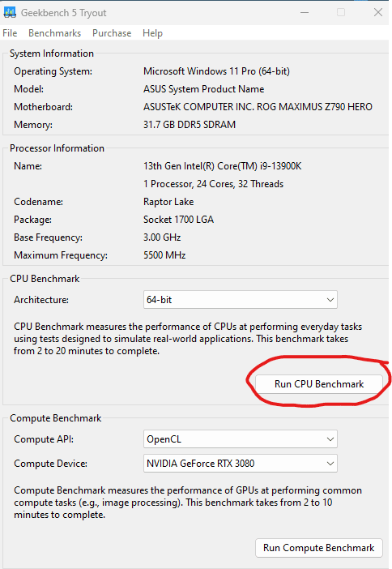Open the File menu
Viewport: 392px width, 569px height.
[x=10, y=33]
